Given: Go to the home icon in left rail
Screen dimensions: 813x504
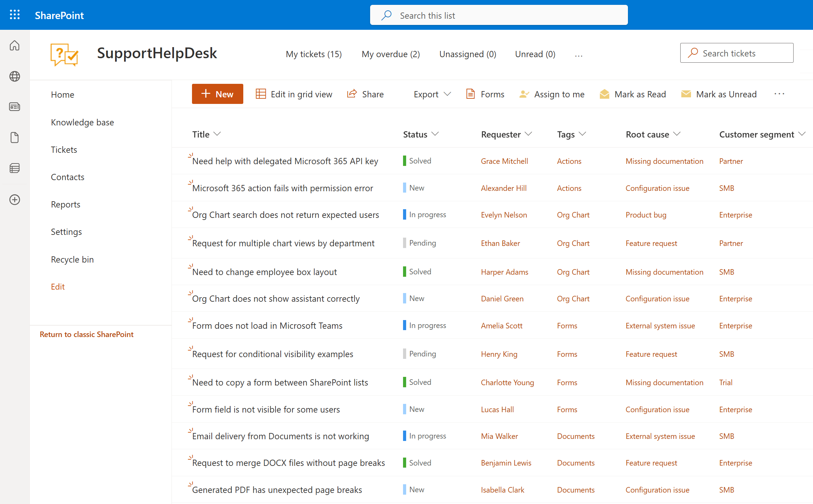Looking at the screenshot, I should coord(15,45).
